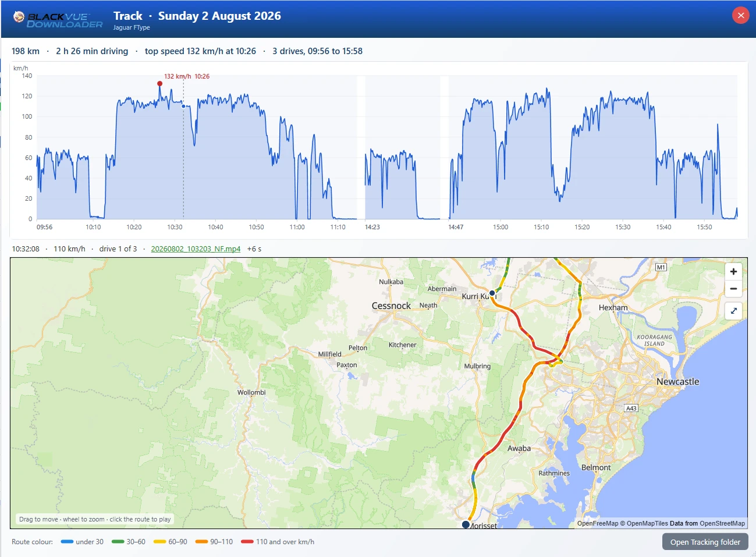Click the Kooragang Island label on map

coord(654,340)
